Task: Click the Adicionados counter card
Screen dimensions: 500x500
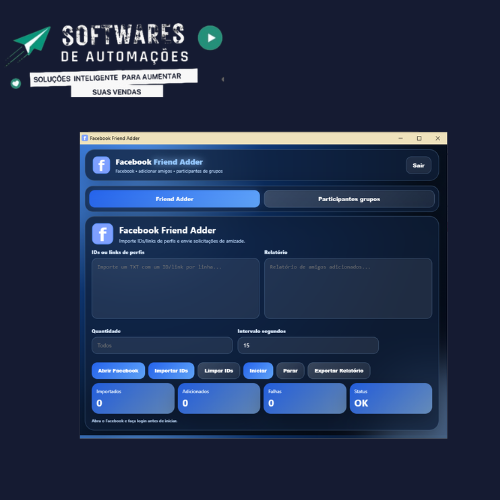Action: [x=219, y=398]
